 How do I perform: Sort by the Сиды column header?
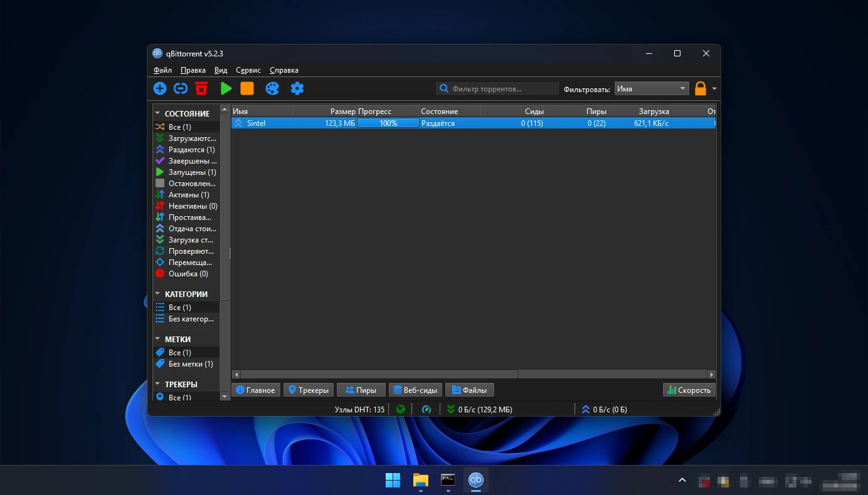[x=513, y=112]
